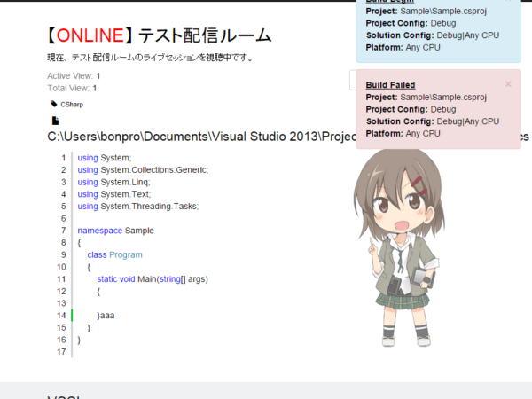Open the CSharp tag link
The height and width of the screenshot is (399, 532).
(72, 105)
